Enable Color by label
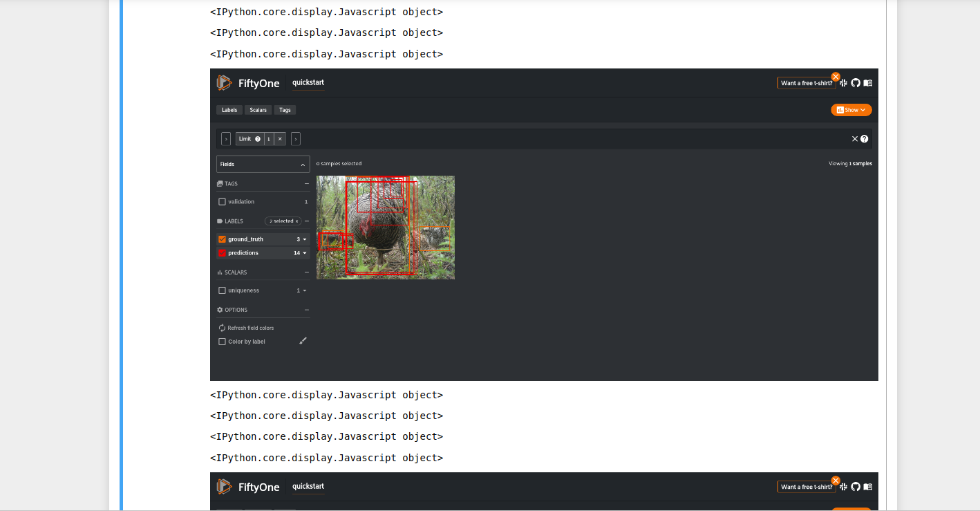 point(221,340)
